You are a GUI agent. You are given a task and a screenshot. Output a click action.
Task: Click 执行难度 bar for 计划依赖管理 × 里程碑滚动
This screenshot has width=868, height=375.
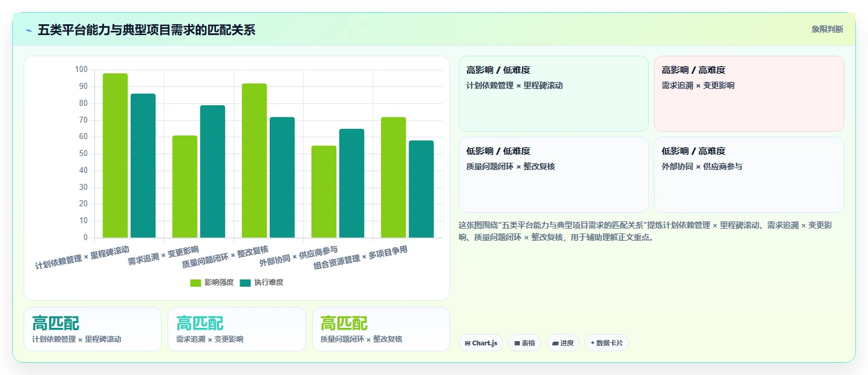pyautogui.click(x=143, y=166)
